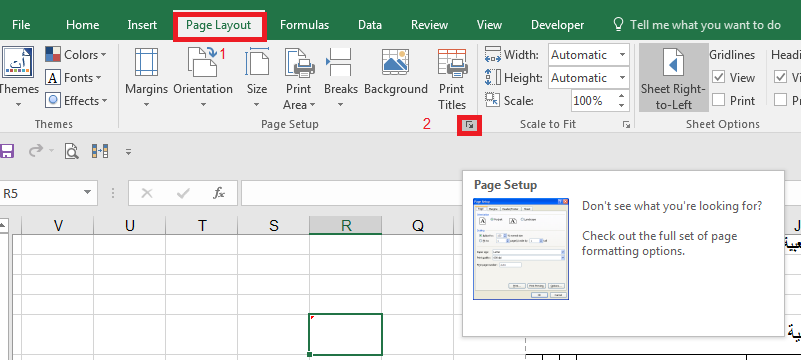Click the Page Setup dialog thumbnail in tooltip

(x=521, y=249)
